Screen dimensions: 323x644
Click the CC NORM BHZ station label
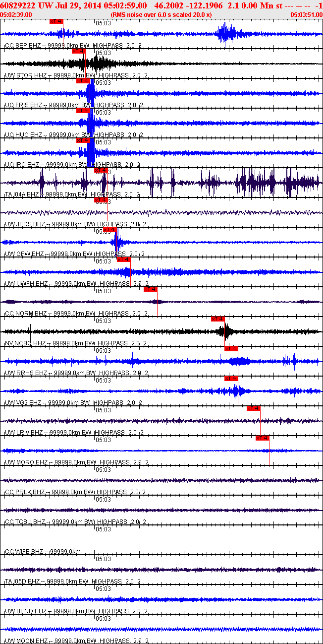(76, 313)
